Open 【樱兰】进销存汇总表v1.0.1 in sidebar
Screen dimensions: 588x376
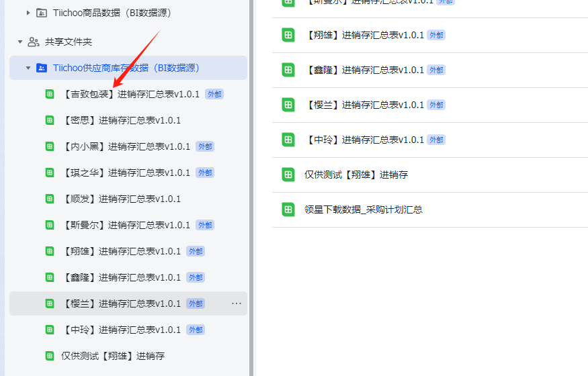[x=121, y=303]
